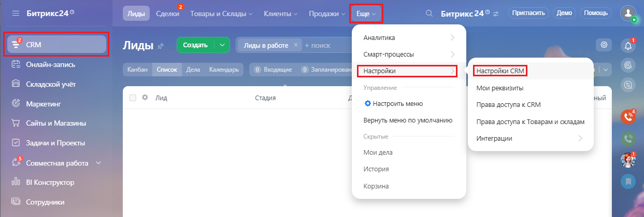
Task: Click the Запланированные counter filter
Action: (326, 69)
